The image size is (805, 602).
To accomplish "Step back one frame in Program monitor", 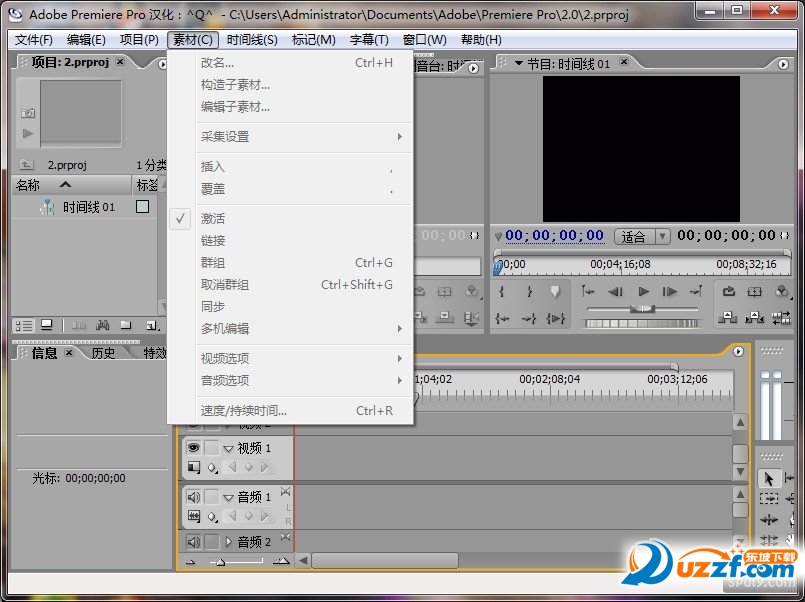I will (615, 292).
